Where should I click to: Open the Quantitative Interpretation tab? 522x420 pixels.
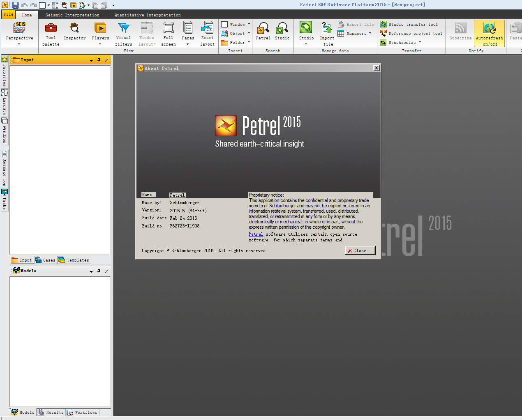pyautogui.click(x=148, y=15)
